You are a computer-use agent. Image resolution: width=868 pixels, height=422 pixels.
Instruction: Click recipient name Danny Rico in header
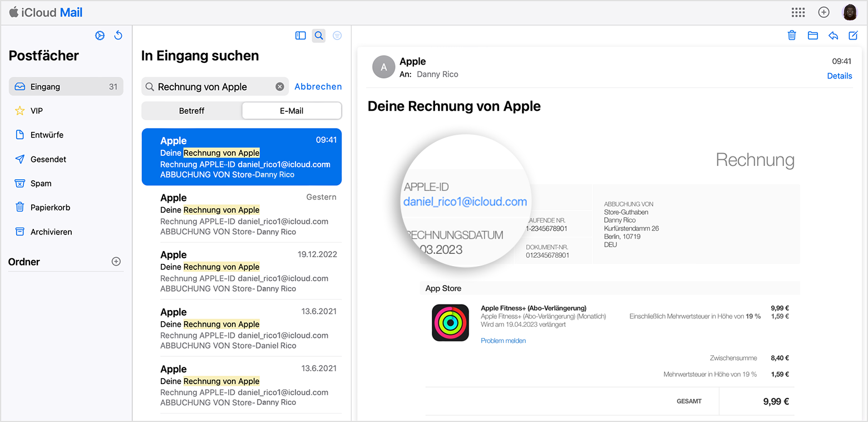point(437,74)
